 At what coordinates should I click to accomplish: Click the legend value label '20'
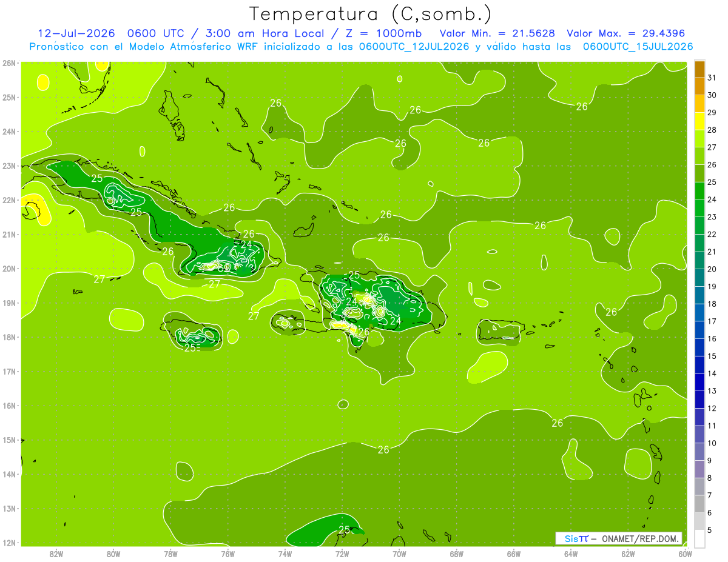coord(712,269)
